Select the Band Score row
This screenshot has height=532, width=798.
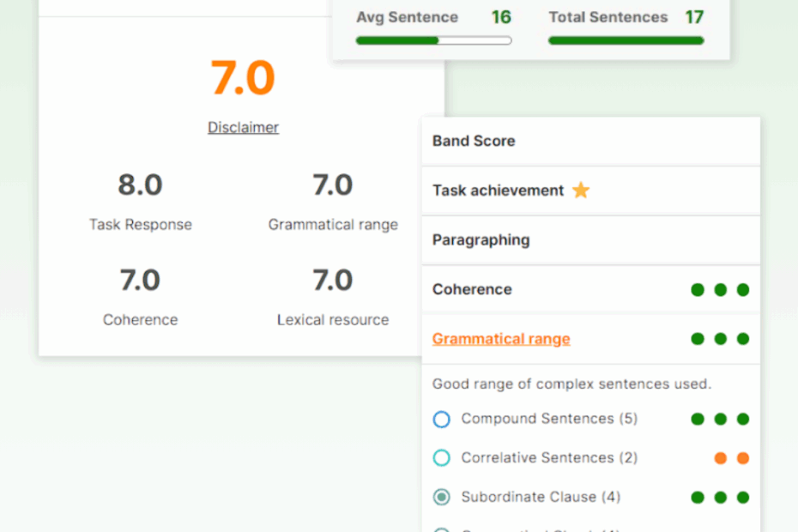pos(591,141)
